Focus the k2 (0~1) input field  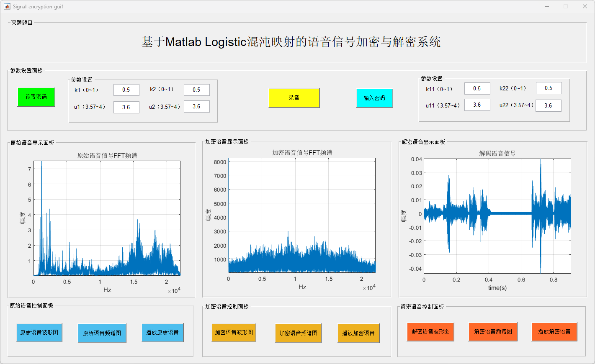pyautogui.click(x=196, y=90)
